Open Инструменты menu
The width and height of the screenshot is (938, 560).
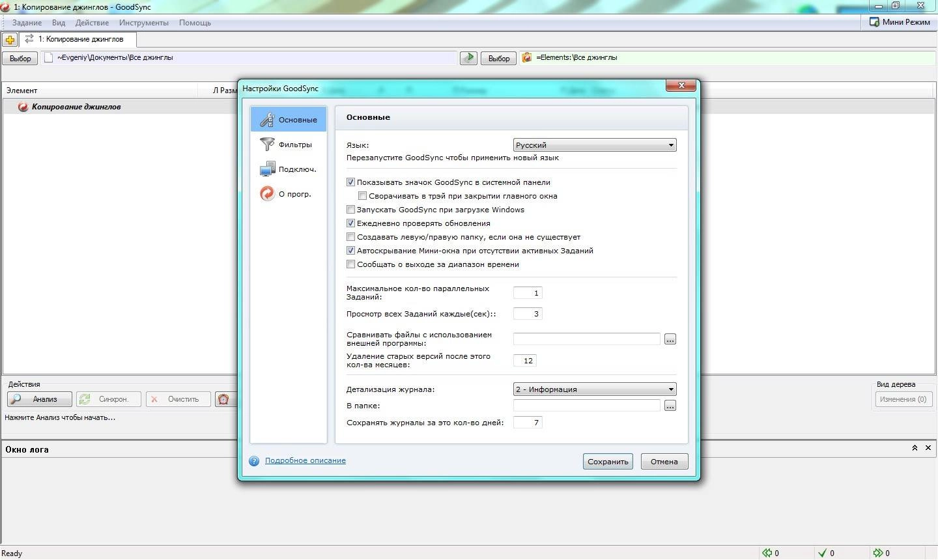point(144,23)
